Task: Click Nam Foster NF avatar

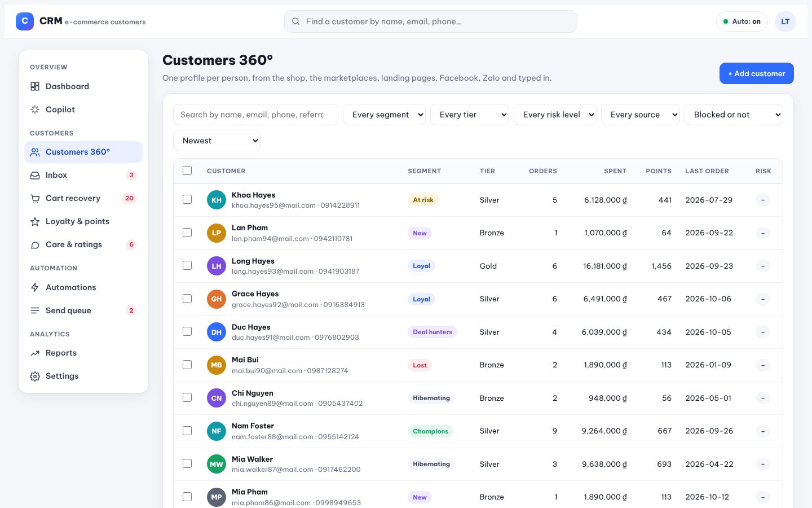Action: [x=217, y=431]
